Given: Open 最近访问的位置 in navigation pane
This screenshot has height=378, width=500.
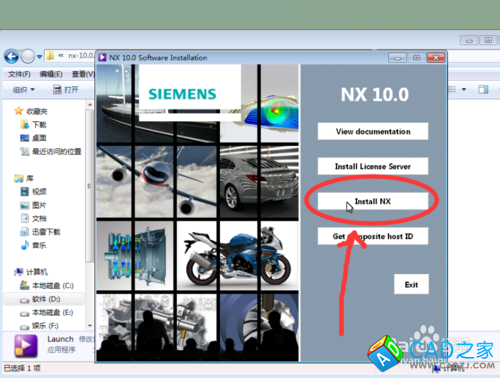Looking at the screenshot, I should tap(51, 152).
